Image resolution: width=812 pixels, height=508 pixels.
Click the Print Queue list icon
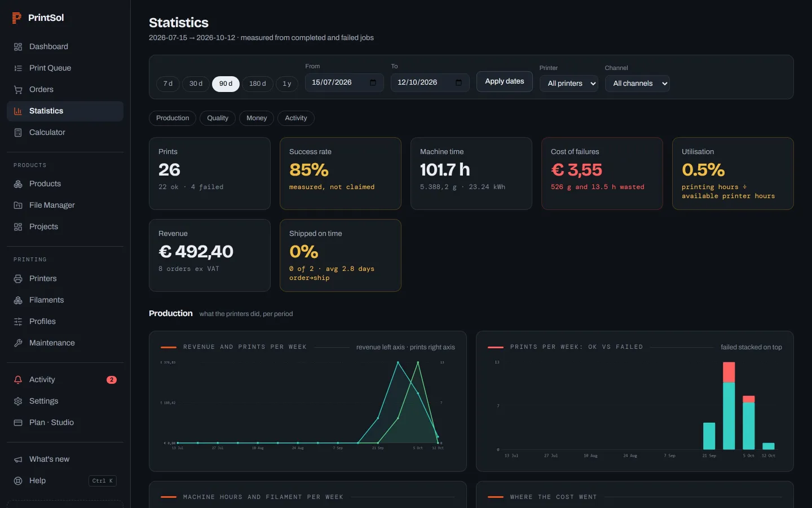[x=18, y=68]
